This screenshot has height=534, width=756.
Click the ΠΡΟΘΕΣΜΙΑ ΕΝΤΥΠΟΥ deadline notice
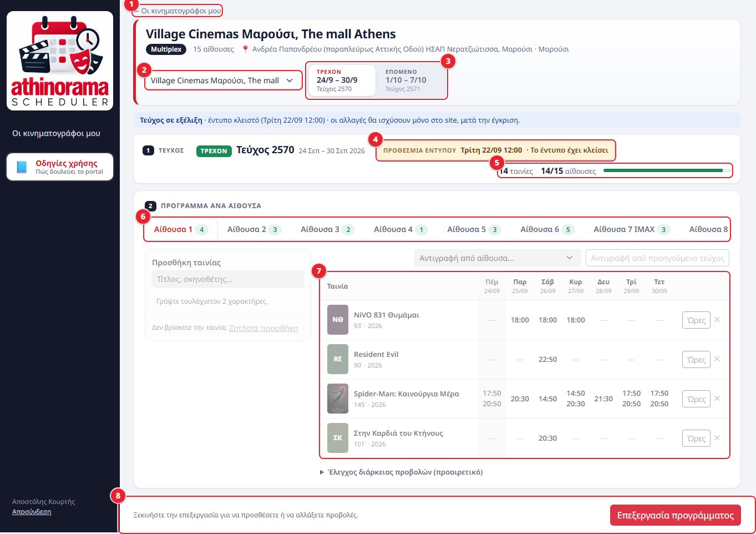click(x=496, y=150)
